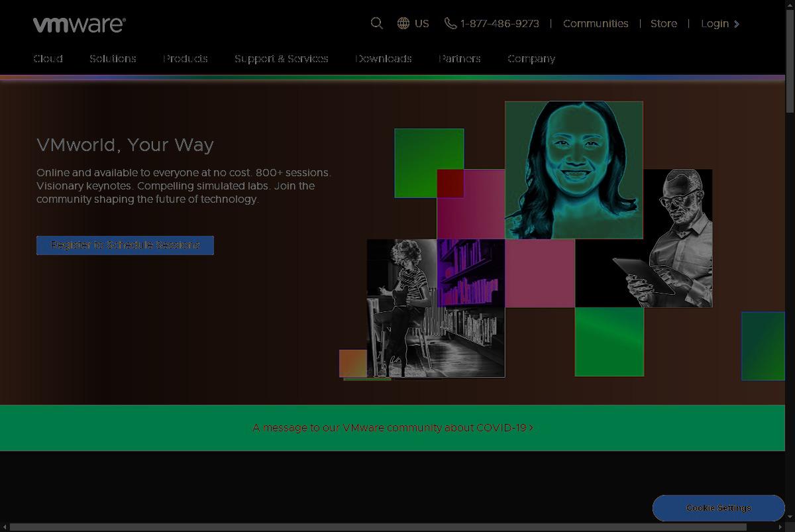Open the Solutions menu
The width and height of the screenshot is (795, 532).
click(x=113, y=58)
